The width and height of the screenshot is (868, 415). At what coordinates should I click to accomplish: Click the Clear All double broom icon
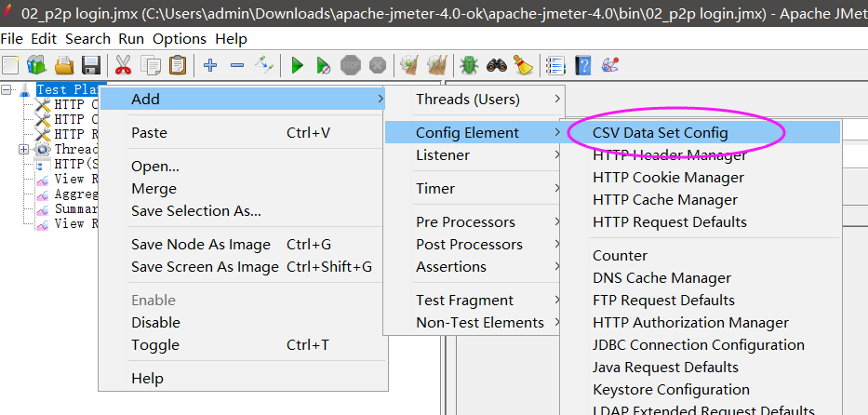[436, 65]
